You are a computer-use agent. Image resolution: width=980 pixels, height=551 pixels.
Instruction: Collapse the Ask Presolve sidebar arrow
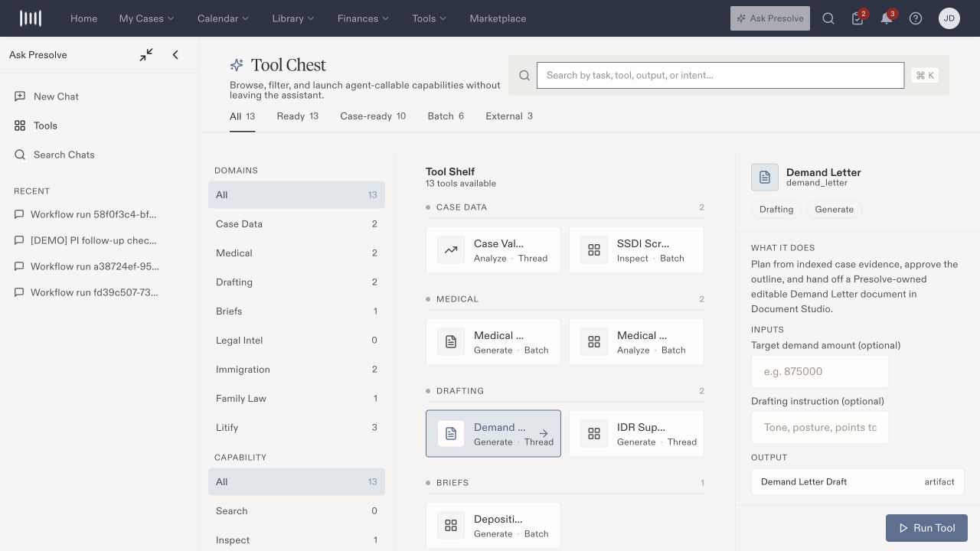tap(175, 55)
